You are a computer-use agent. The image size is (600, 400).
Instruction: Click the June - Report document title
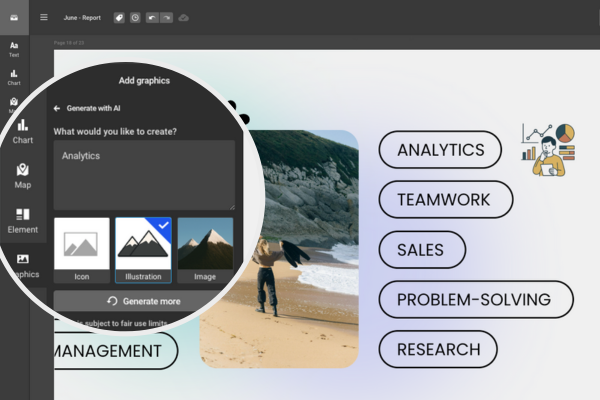(82, 18)
